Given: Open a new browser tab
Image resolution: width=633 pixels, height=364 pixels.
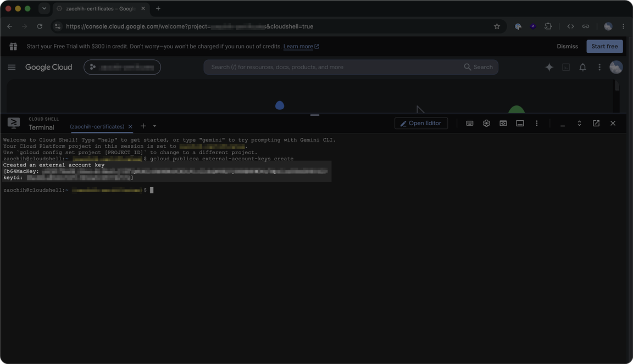Looking at the screenshot, I should 158,8.
